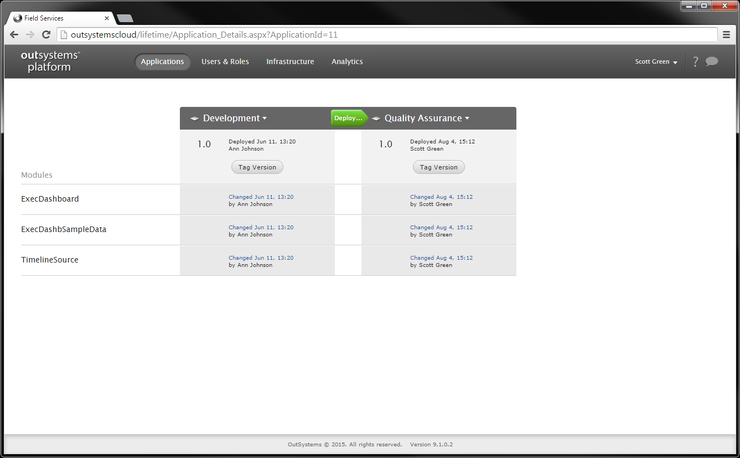Viewport: 740px width, 458px height.
Task: Open the help question mark icon
Action: [x=695, y=61]
